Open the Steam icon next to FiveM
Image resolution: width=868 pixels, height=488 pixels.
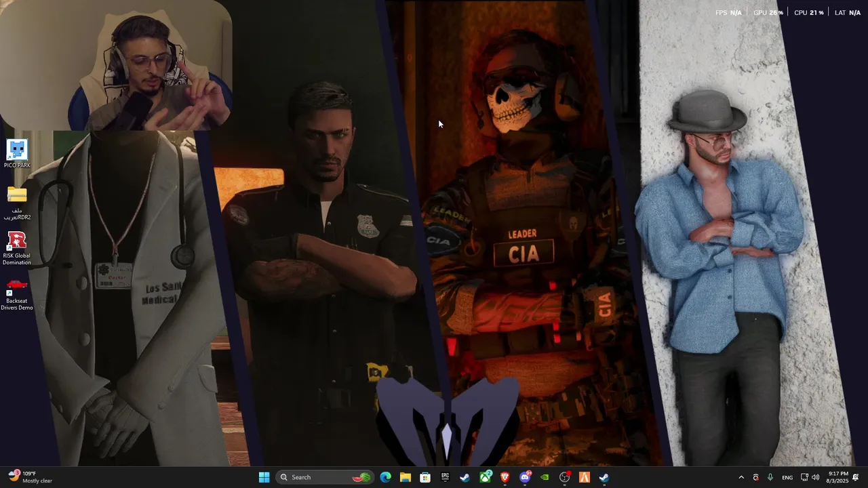[604, 477]
